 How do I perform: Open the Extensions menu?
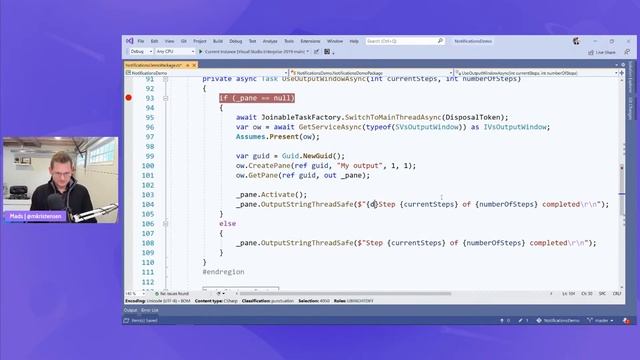[310, 41]
